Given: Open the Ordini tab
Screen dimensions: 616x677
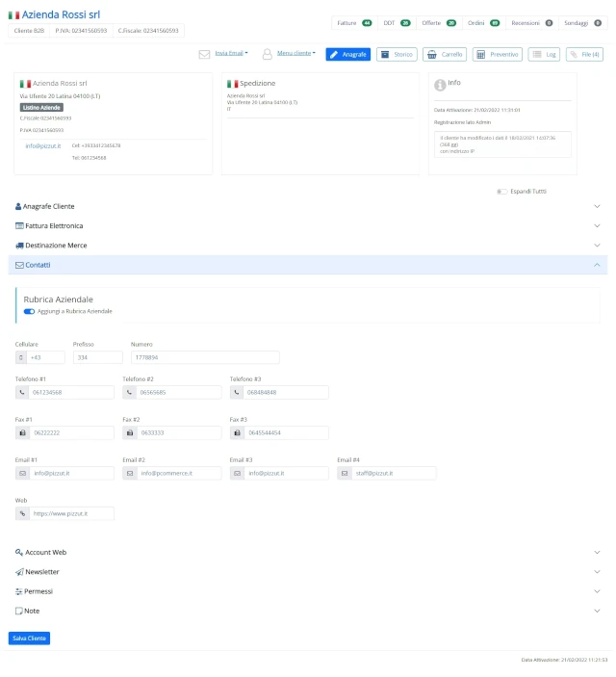Looking at the screenshot, I should click(x=484, y=23).
